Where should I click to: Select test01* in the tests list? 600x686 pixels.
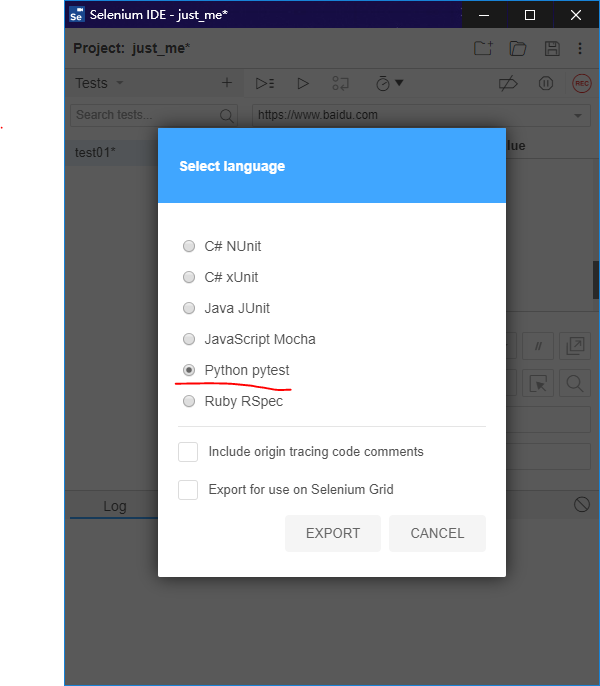tap(112, 153)
